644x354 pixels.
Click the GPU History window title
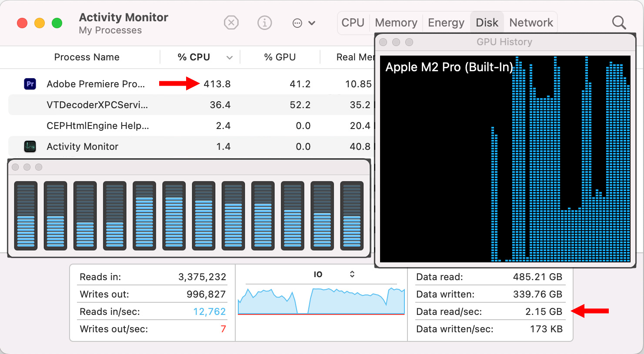point(504,42)
